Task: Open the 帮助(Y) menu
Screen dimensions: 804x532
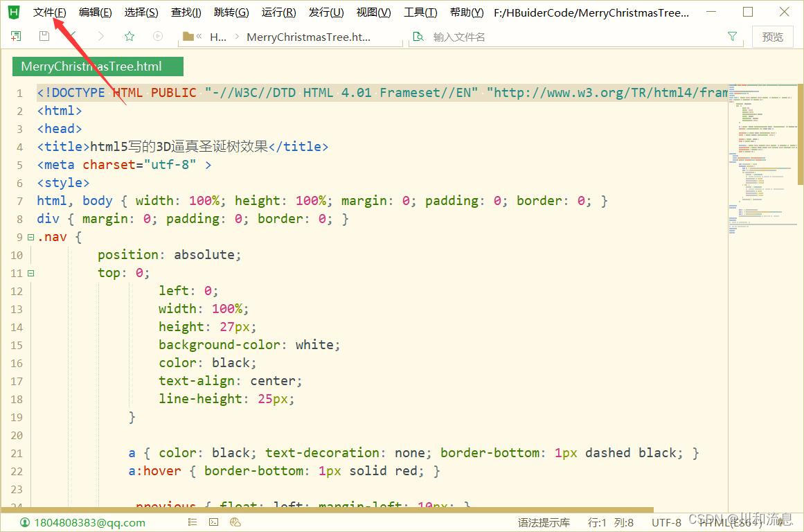Action: pos(467,12)
